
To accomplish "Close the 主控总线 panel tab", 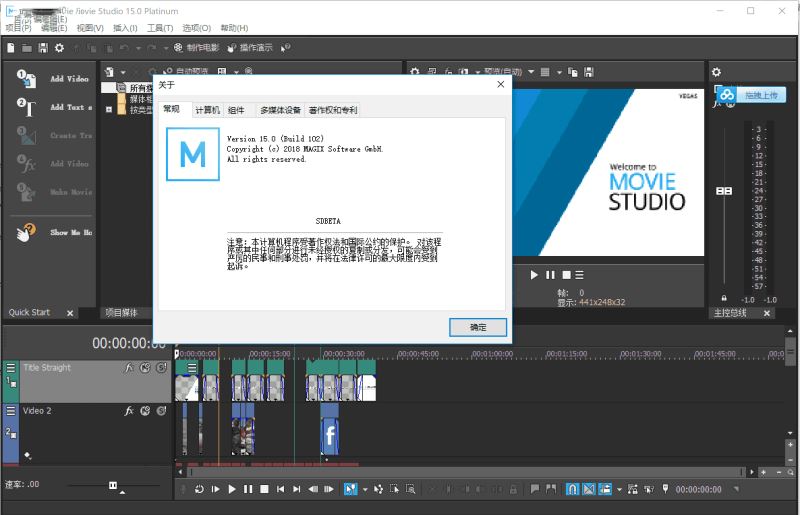I will (767, 313).
